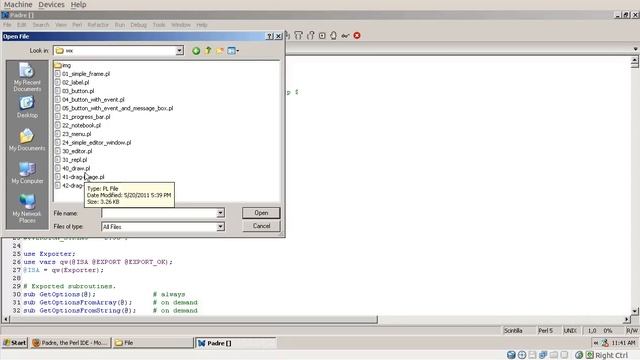Open My Network Places shortcut
640x360 pixels.
(x=27, y=209)
